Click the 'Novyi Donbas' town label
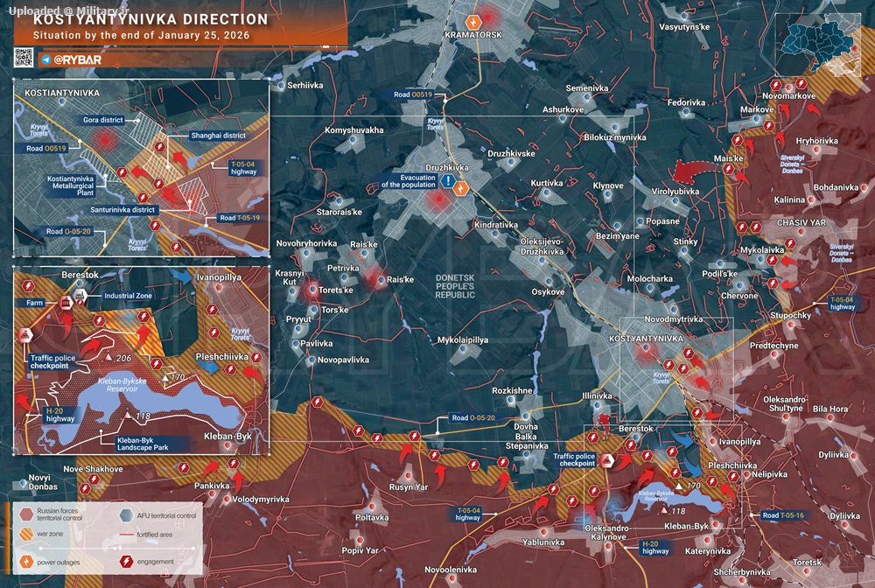This screenshot has height=588, width=875. point(43,482)
